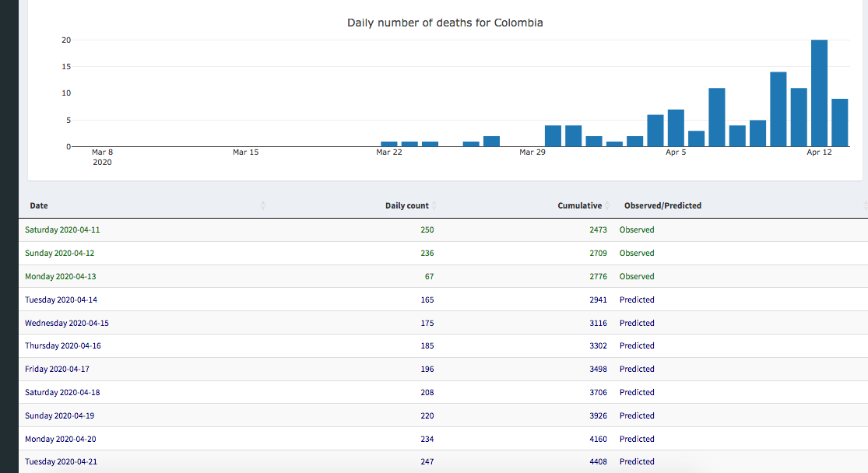Viewport: 868px width, 473px height.
Task: Click the tallest bar in the deaths chart
Action: pyautogui.click(x=819, y=93)
